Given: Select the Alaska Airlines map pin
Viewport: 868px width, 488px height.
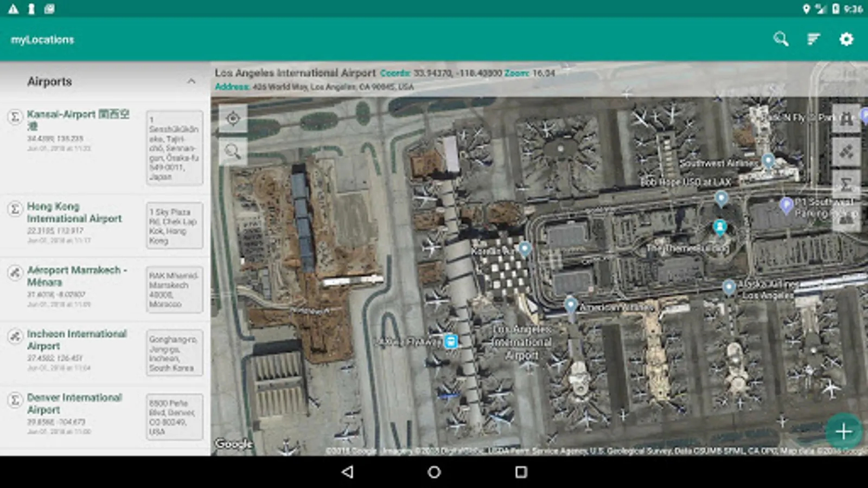Looking at the screenshot, I should coord(729,287).
